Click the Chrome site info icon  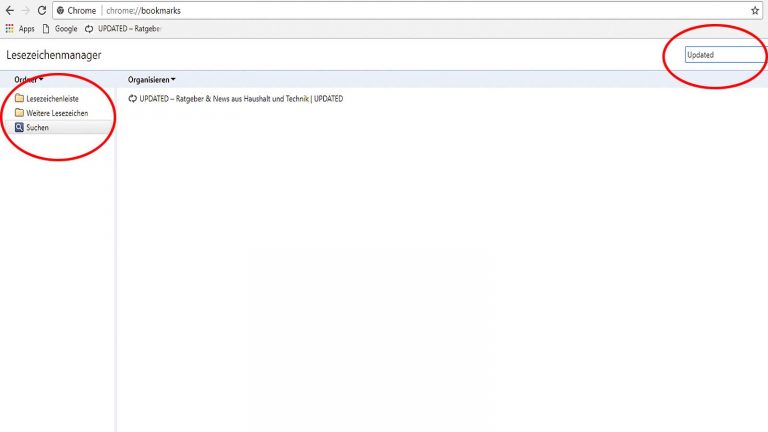point(60,10)
